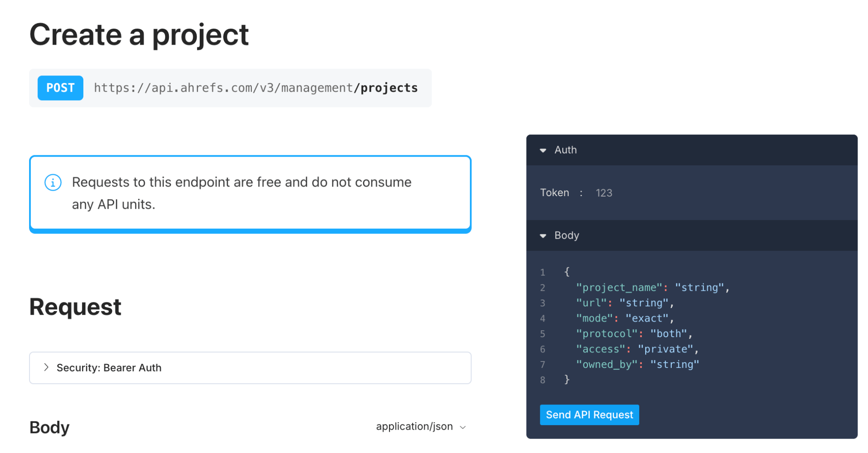The width and height of the screenshot is (868, 453).
Task: Click the Request section heading
Action: [x=75, y=307]
